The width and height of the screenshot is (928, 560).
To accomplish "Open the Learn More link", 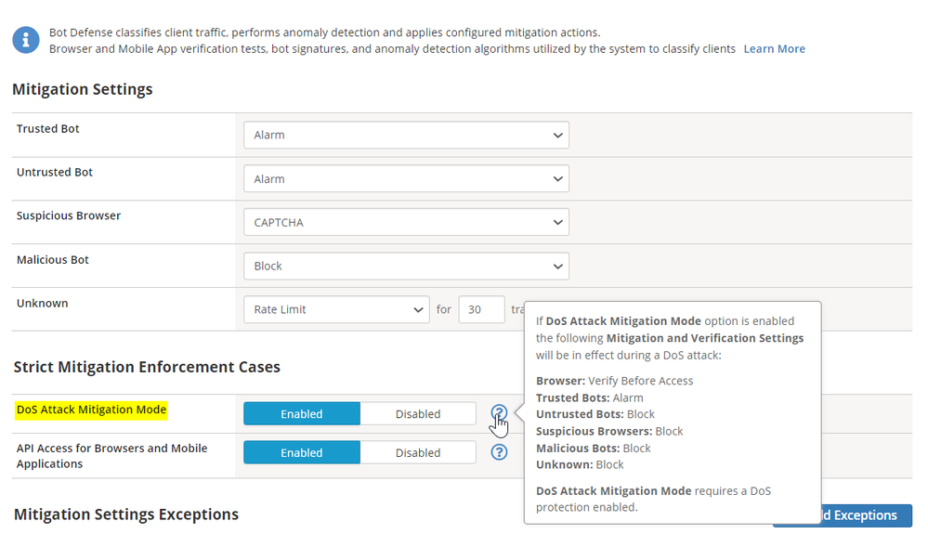I will pyautogui.click(x=774, y=48).
